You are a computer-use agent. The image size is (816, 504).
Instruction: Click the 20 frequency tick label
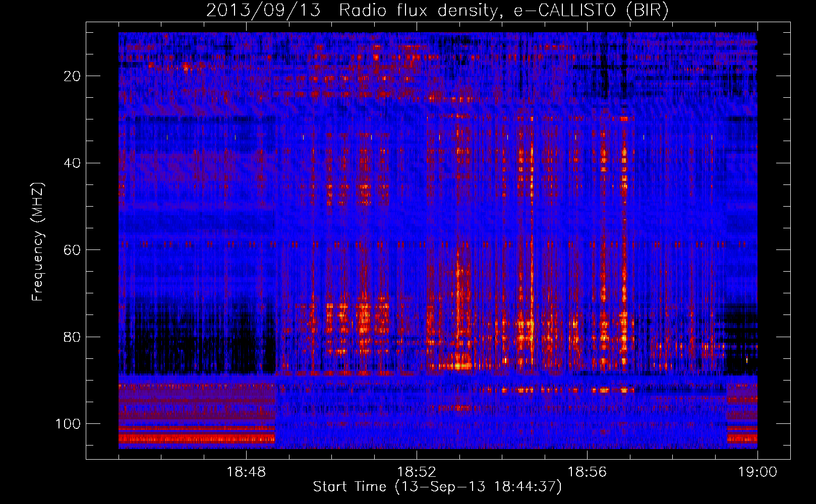73,76
